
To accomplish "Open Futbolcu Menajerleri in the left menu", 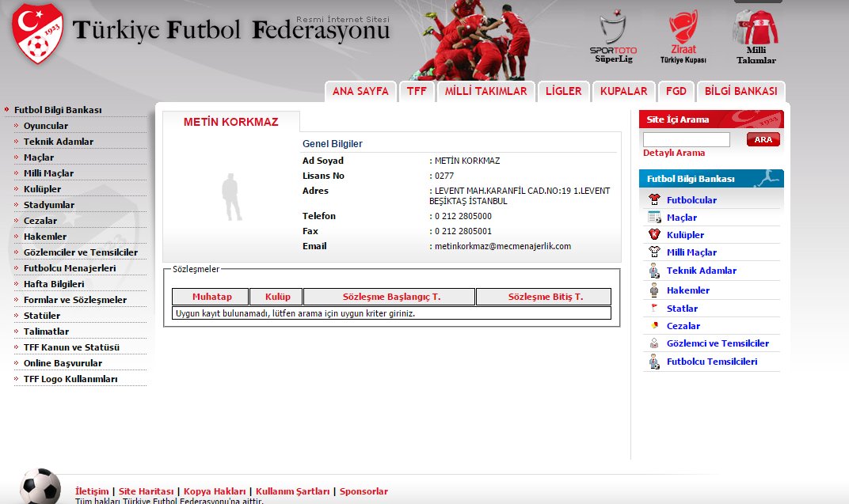I will pos(70,268).
